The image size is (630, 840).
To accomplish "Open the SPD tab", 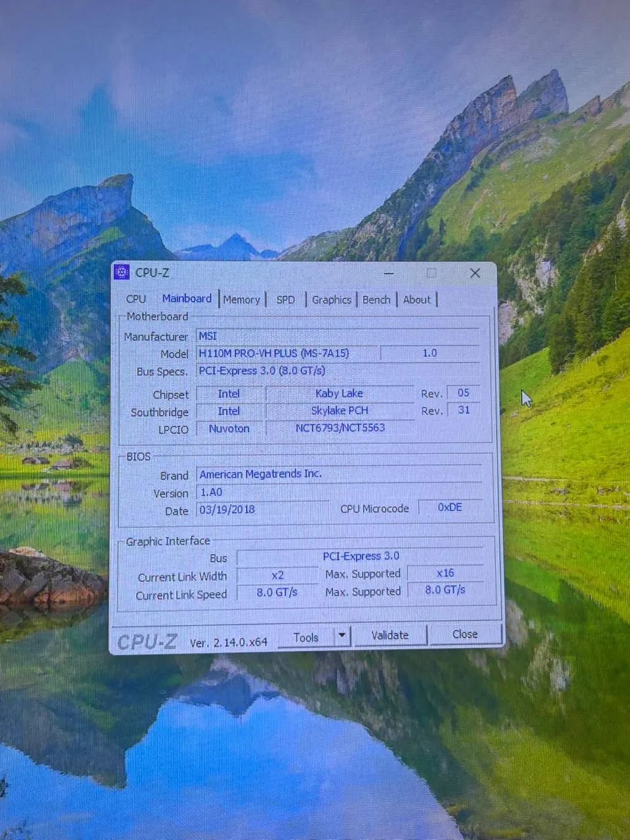I will coord(285,300).
